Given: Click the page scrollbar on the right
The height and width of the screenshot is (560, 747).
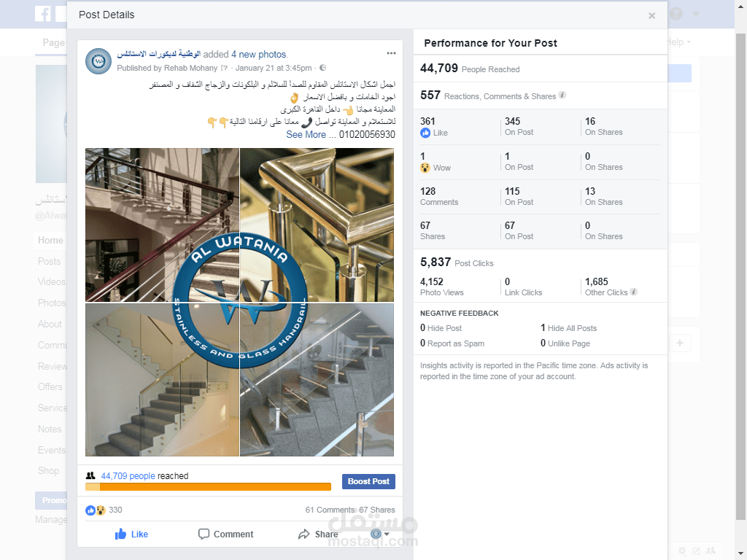Looking at the screenshot, I should [740, 276].
